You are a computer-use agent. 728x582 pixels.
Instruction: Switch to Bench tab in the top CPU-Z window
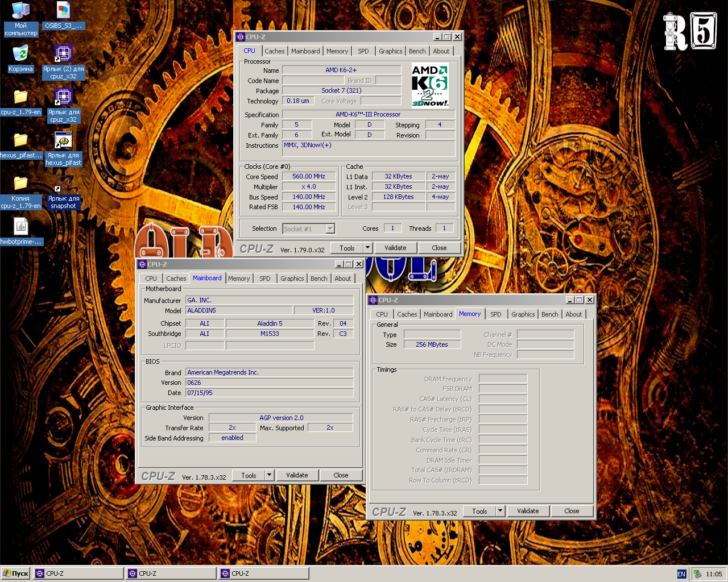(417, 51)
